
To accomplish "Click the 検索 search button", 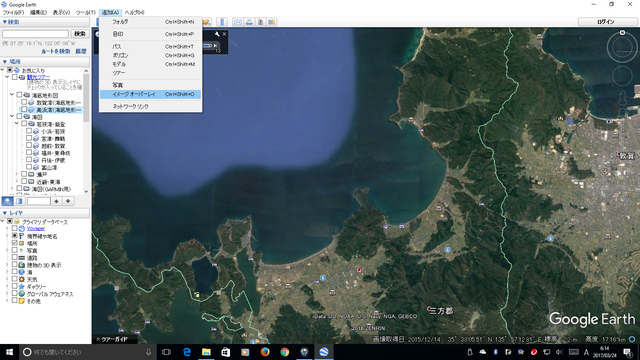I will pyautogui.click(x=80, y=34).
